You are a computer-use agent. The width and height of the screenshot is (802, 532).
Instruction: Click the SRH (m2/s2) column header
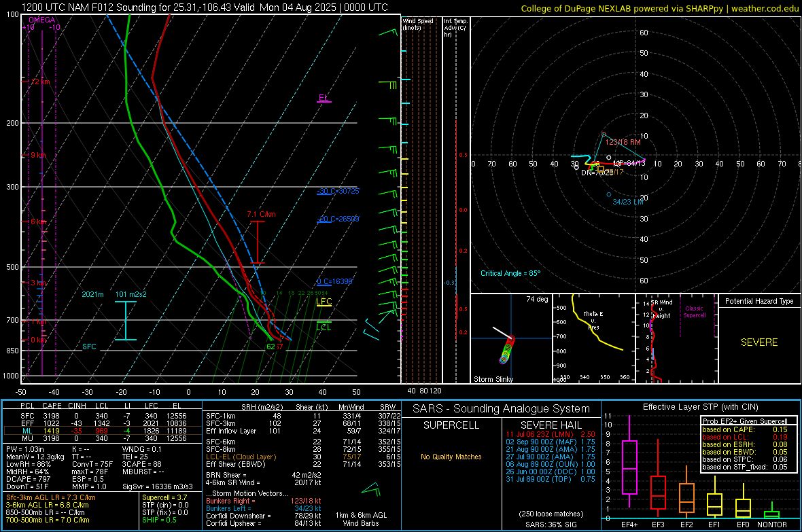click(x=262, y=407)
